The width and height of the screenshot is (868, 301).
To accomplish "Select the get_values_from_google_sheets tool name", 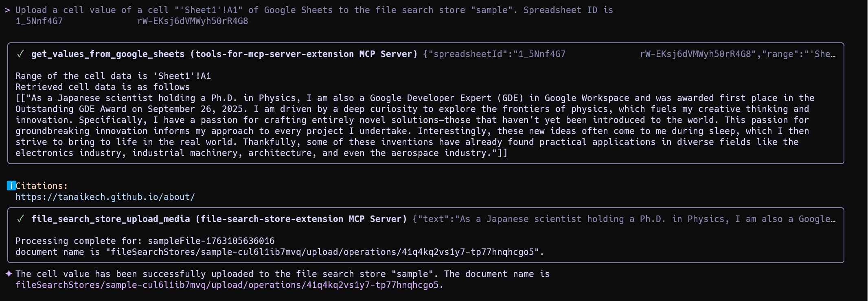I will [107, 54].
